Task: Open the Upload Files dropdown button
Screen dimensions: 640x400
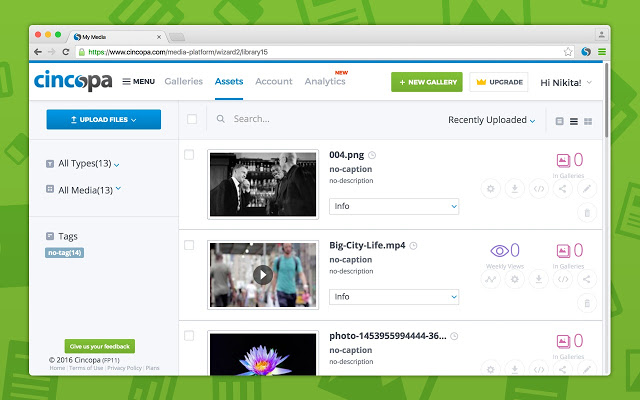Action: (x=104, y=119)
